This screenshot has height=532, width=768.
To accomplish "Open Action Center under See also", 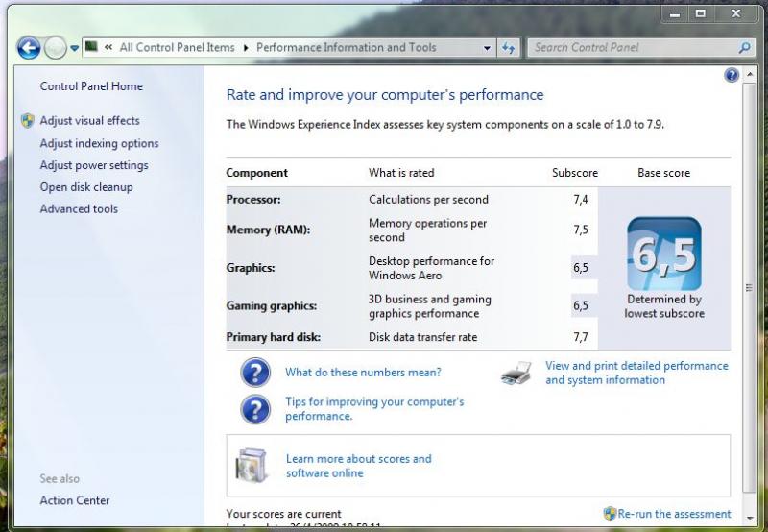I will click(75, 500).
